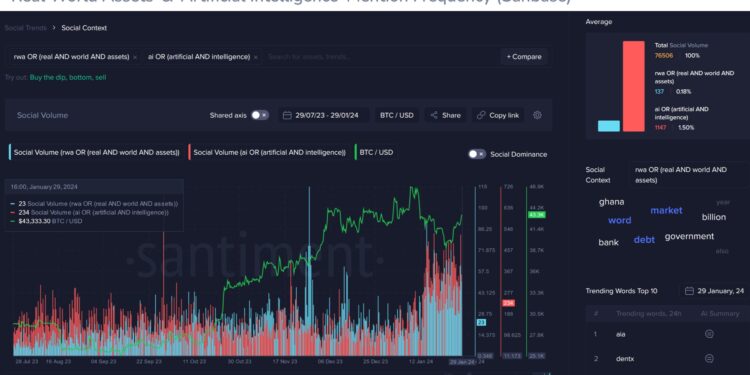Click the Copy link button
Image resolution: width=750 pixels, height=375 pixels.
[498, 115]
